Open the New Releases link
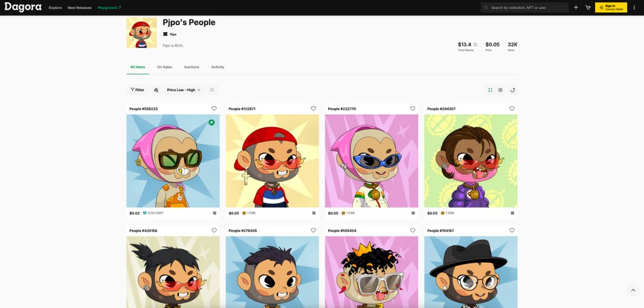The image size is (644, 308). pyautogui.click(x=80, y=8)
